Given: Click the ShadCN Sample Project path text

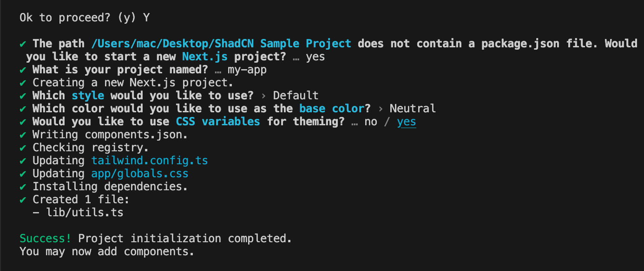Looking at the screenshot, I should [222, 44].
